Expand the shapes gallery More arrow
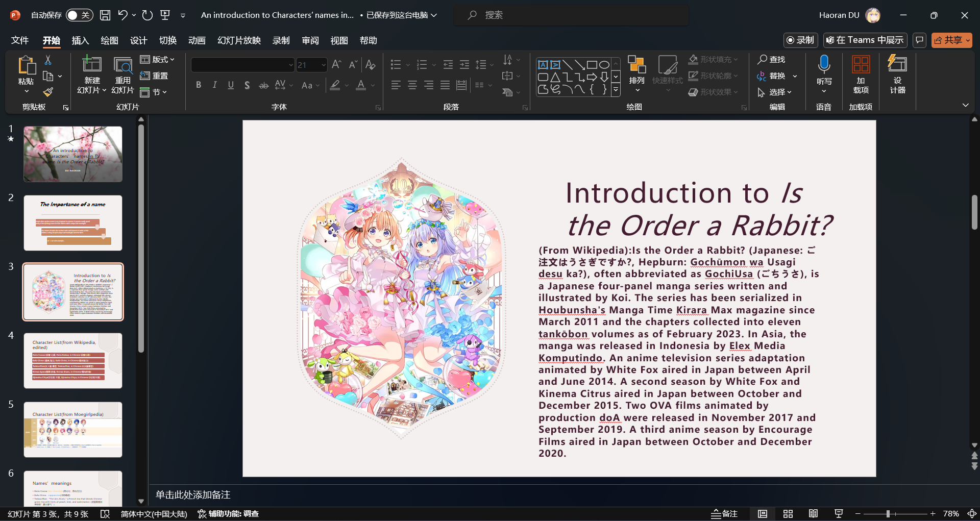 click(x=616, y=90)
